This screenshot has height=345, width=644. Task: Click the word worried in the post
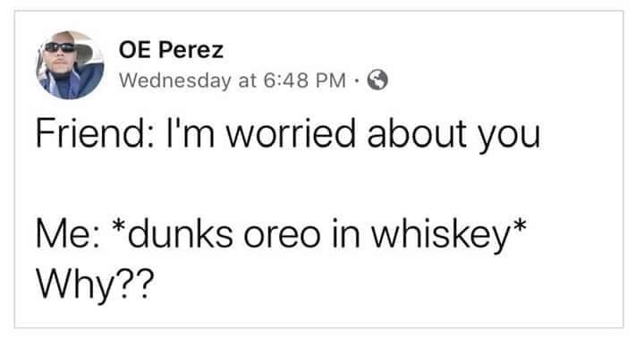[x=291, y=133]
